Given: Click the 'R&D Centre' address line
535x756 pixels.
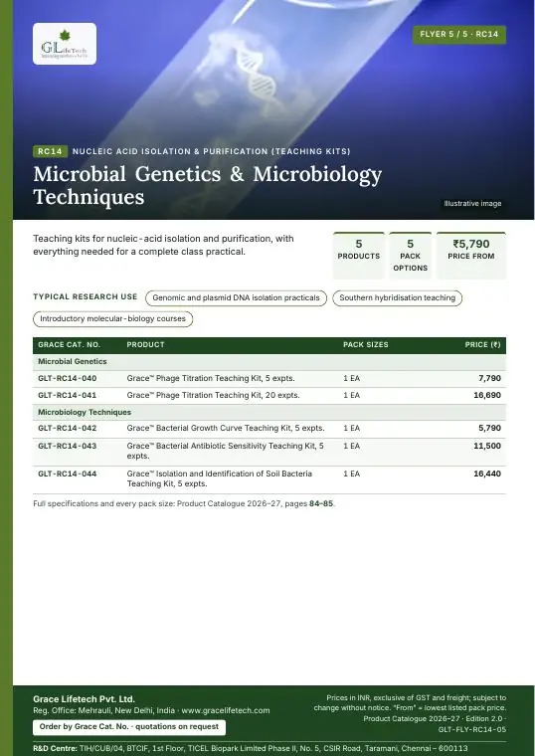Looking at the screenshot, I should 251,748.
